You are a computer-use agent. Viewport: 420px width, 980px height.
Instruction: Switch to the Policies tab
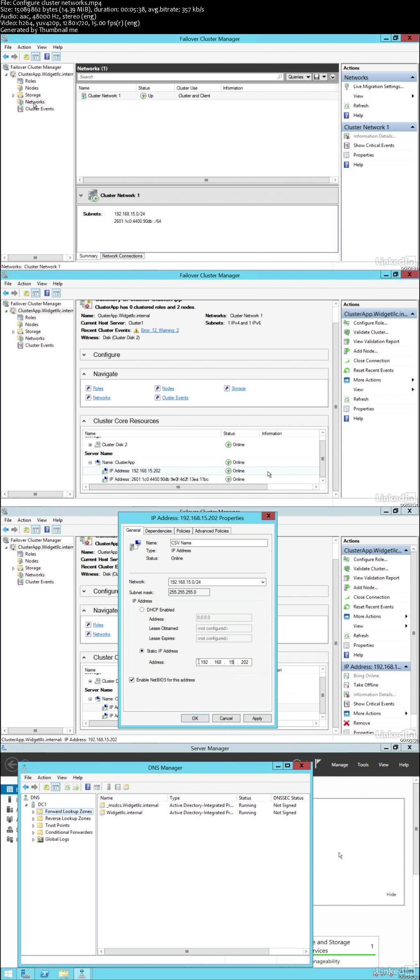point(183,531)
